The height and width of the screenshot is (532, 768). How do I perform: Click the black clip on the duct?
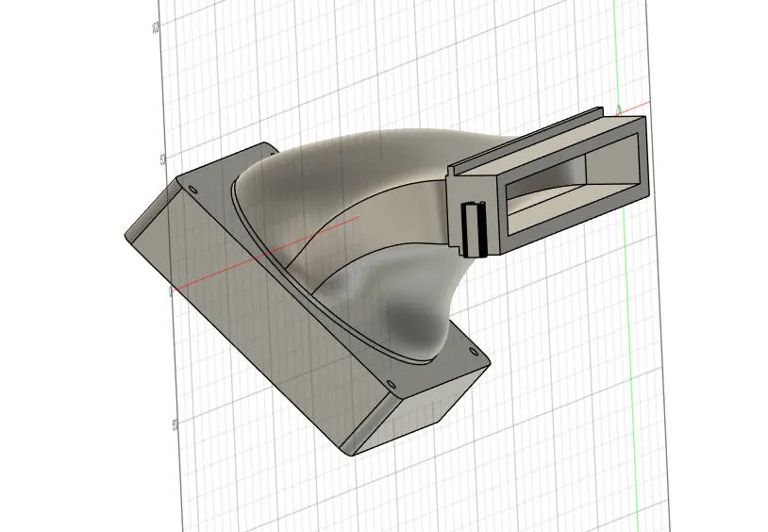pos(475,229)
